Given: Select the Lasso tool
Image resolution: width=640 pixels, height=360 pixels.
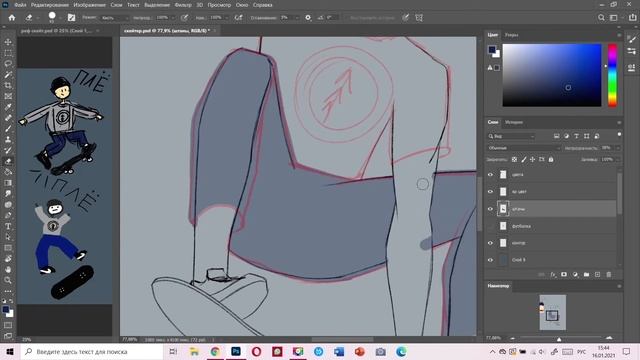Looking at the screenshot, I should point(8,64).
